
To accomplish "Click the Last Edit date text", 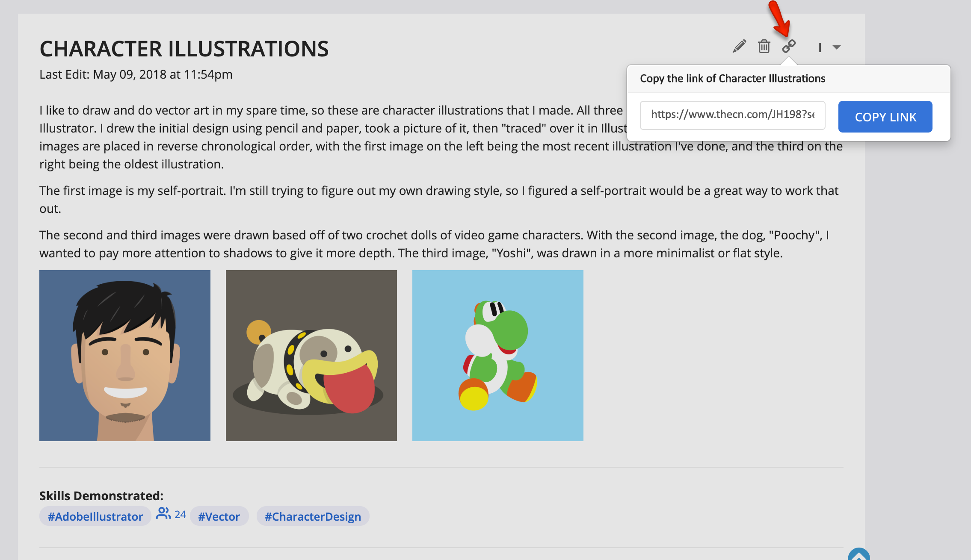I will pos(136,74).
